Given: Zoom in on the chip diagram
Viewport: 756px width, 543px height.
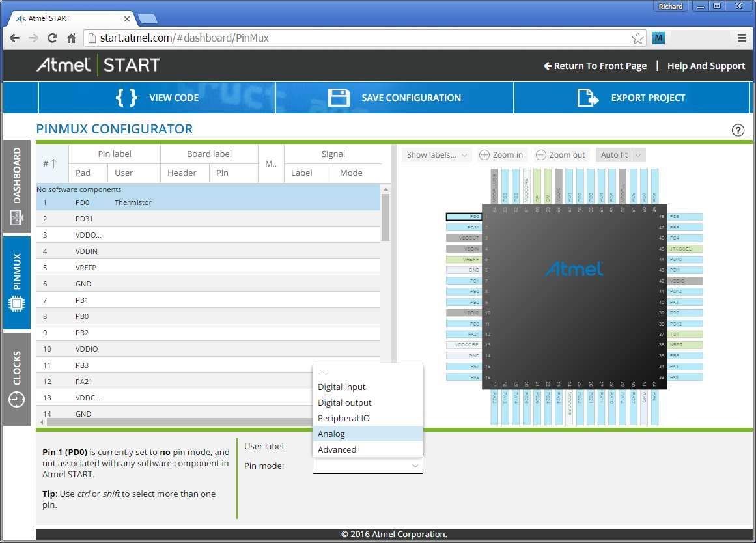Looking at the screenshot, I should [501, 155].
